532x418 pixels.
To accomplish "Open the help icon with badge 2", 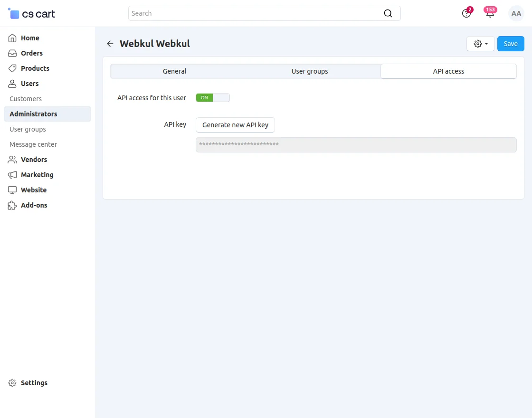I will (466, 13).
